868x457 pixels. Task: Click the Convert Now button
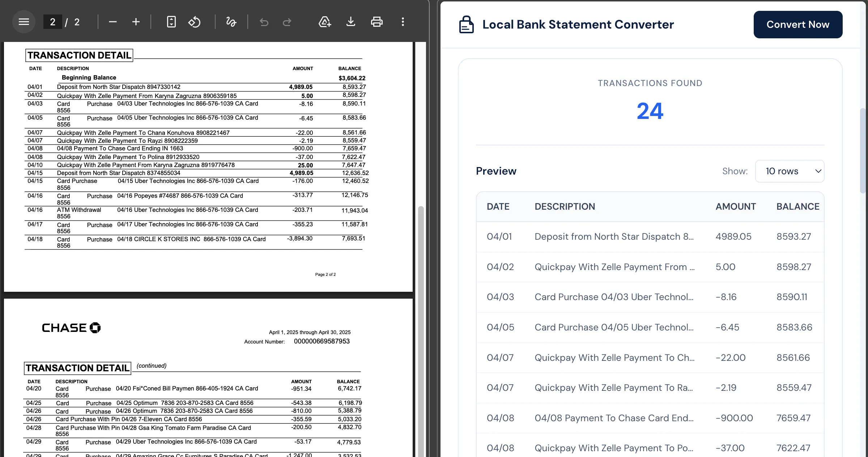point(798,25)
